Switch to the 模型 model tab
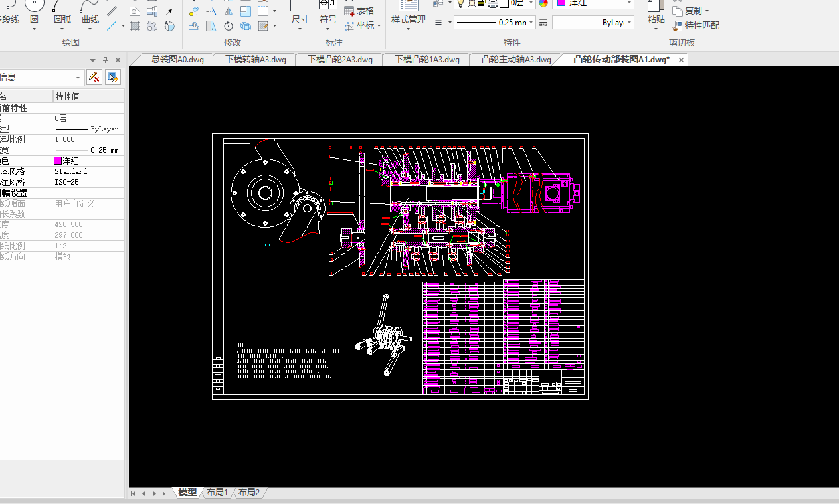This screenshot has height=504, width=839. 187,492
